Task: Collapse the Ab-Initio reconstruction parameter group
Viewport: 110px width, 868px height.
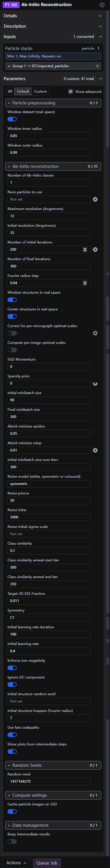Action: point(53,166)
